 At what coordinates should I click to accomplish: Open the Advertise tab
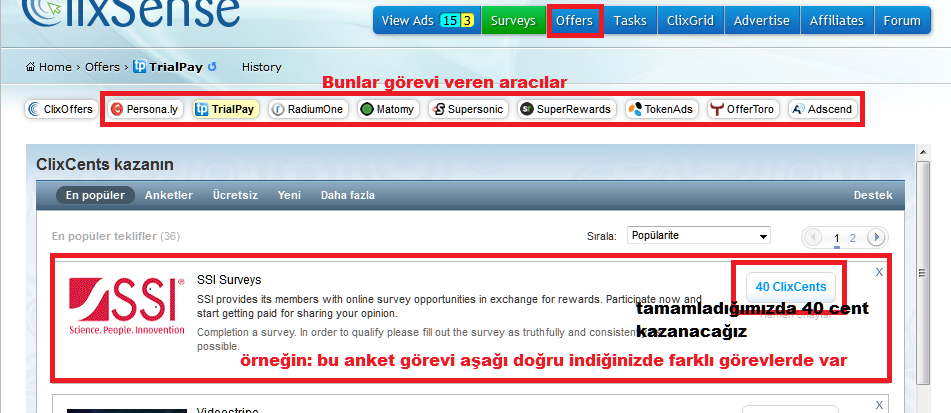(762, 21)
